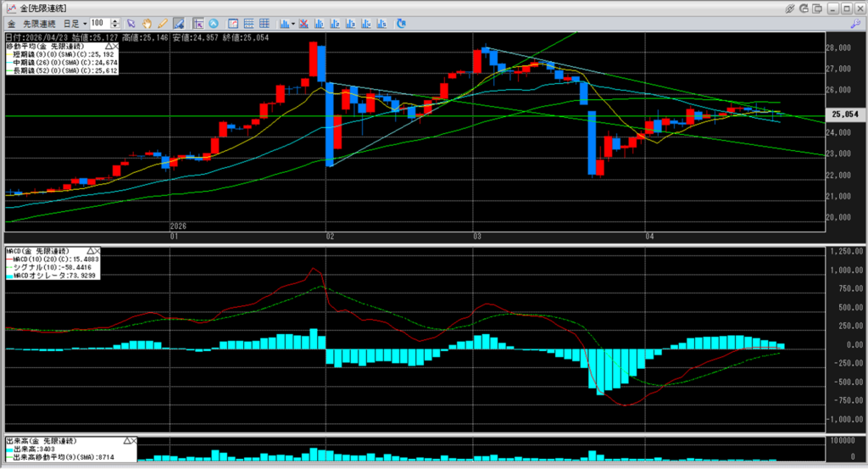Click the refresh icon in title bar
Image resolution: width=868 pixels, height=469 pixels.
(804, 8)
